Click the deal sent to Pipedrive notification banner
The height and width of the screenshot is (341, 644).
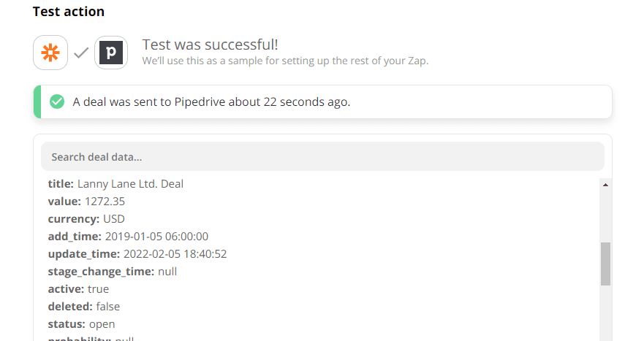click(322, 101)
